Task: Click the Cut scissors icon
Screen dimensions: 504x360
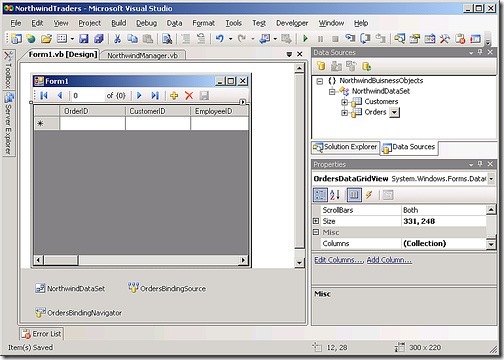Action: (117, 39)
